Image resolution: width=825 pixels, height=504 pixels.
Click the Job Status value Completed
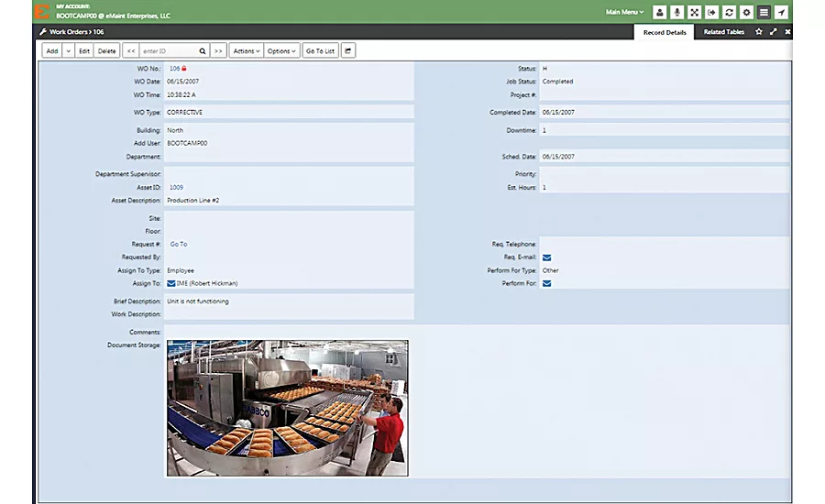(x=557, y=82)
